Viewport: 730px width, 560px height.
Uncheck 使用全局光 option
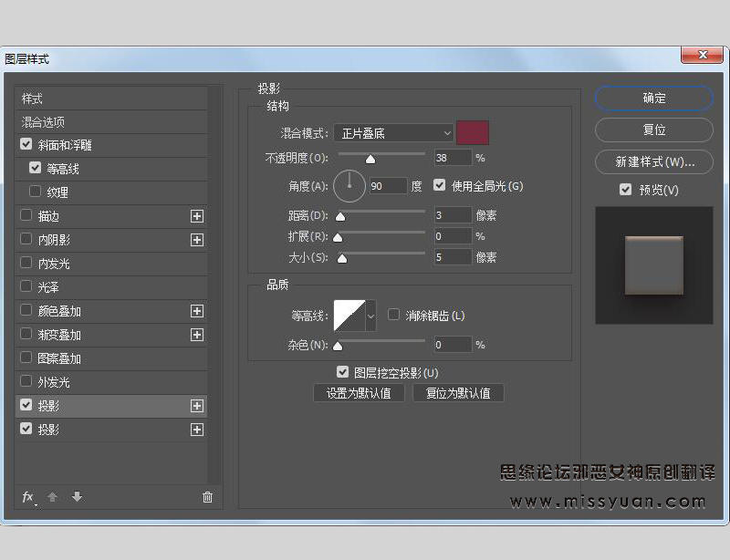pyautogui.click(x=440, y=186)
